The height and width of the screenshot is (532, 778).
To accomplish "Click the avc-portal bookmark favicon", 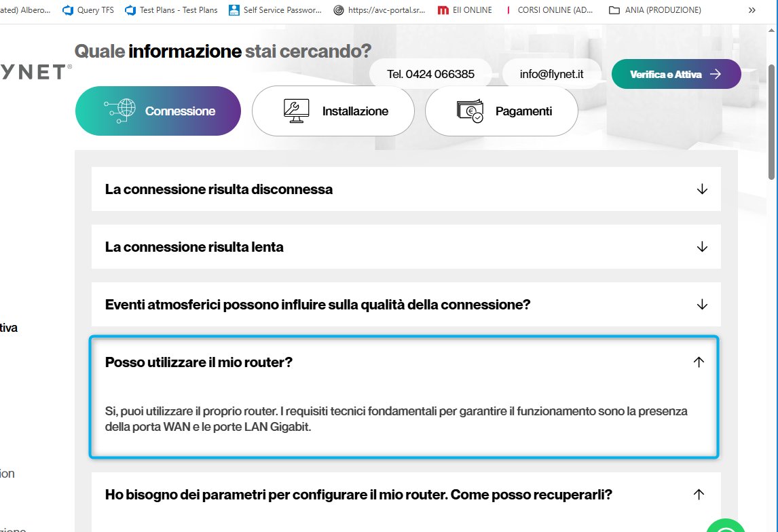I will click(x=338, y=10).
